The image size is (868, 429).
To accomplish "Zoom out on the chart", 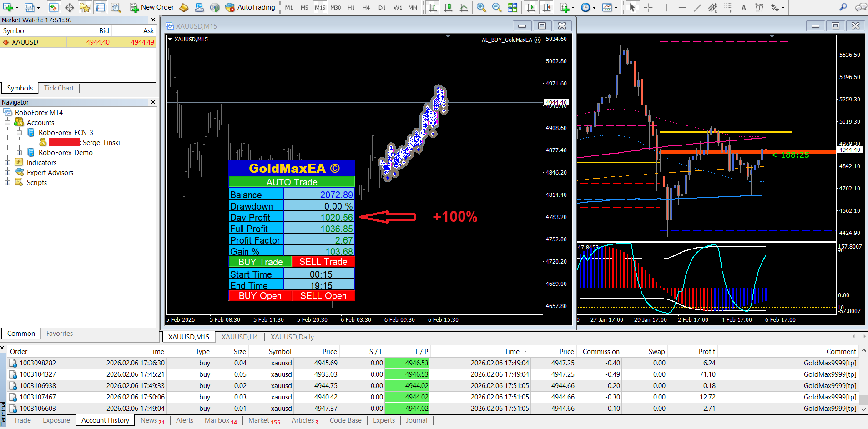I will [497, 7].
